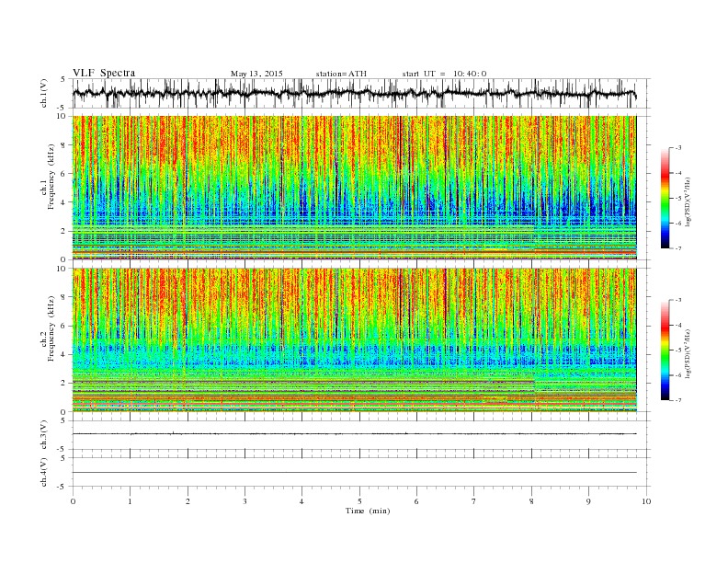728x563 pixels.
Task: Click time axis tick label "10" at right end
Action: 646,501
